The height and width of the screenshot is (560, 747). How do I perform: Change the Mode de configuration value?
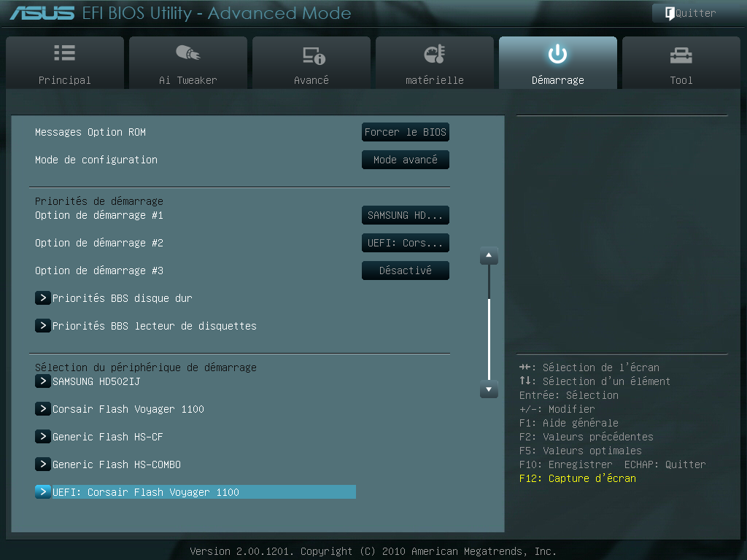click(405, 160)
